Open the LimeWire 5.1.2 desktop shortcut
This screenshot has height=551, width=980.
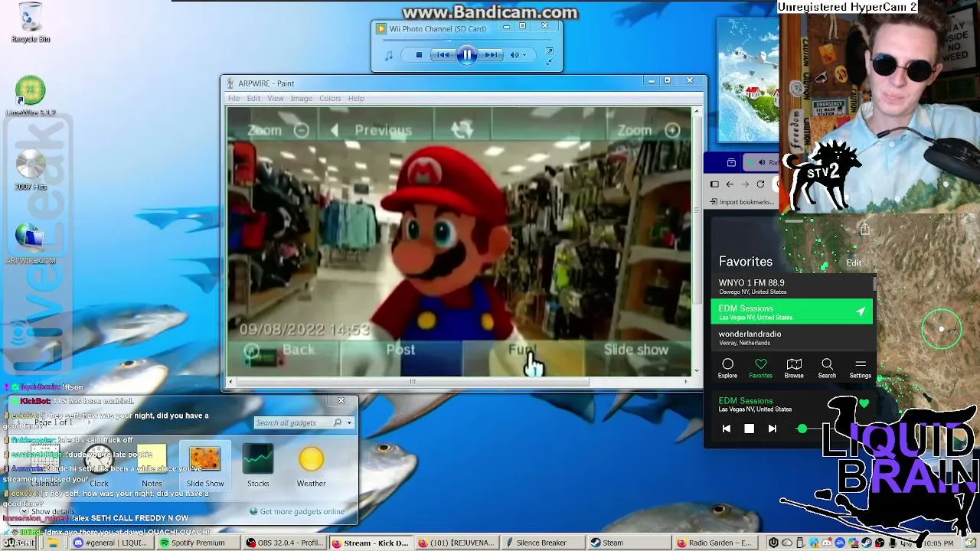[x=31, y=96]
